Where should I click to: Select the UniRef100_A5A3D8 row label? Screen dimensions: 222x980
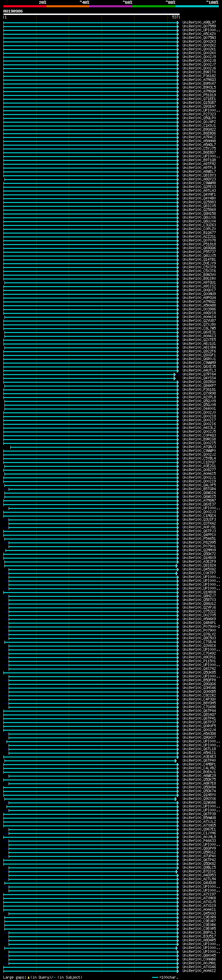[x=199, y=734]
